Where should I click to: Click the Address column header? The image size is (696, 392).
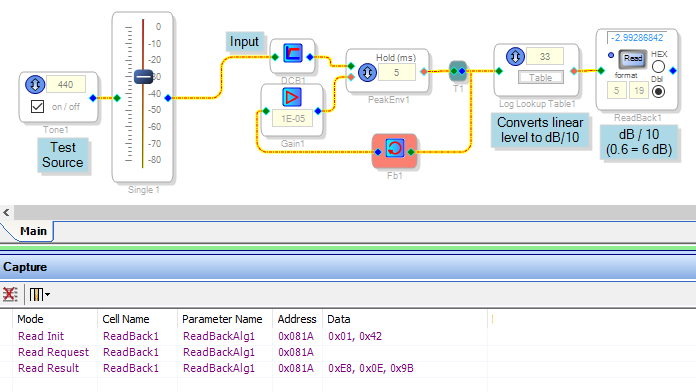(x=297, y=319)
